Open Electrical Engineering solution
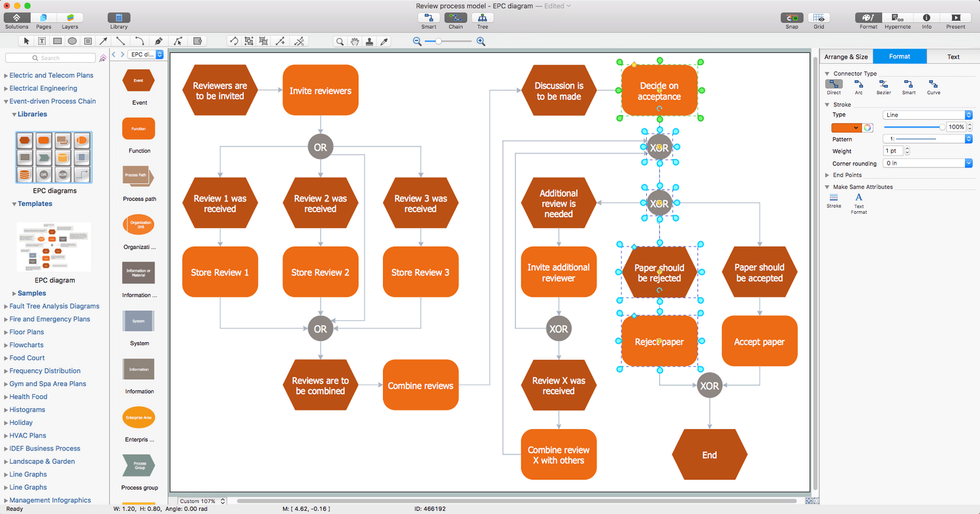The width and height of the screenshot is (980, 514). coord(43,88)
